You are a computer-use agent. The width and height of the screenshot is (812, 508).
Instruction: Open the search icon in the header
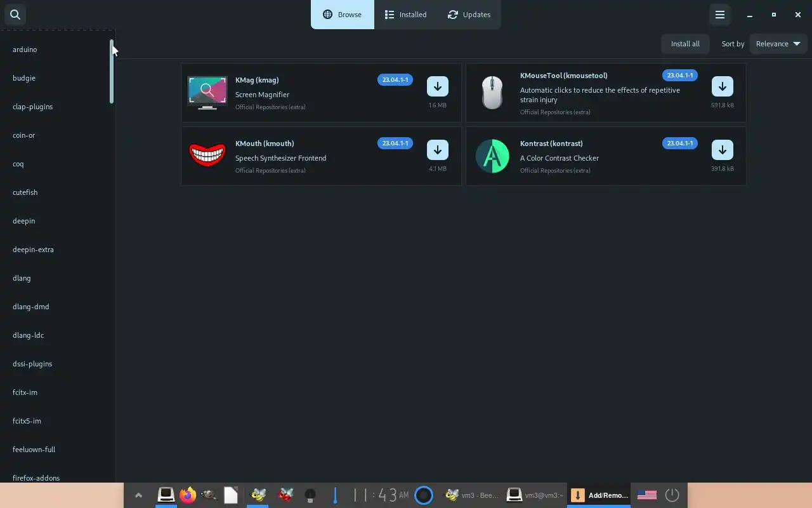pyautogui.click(x=15, y=15)
